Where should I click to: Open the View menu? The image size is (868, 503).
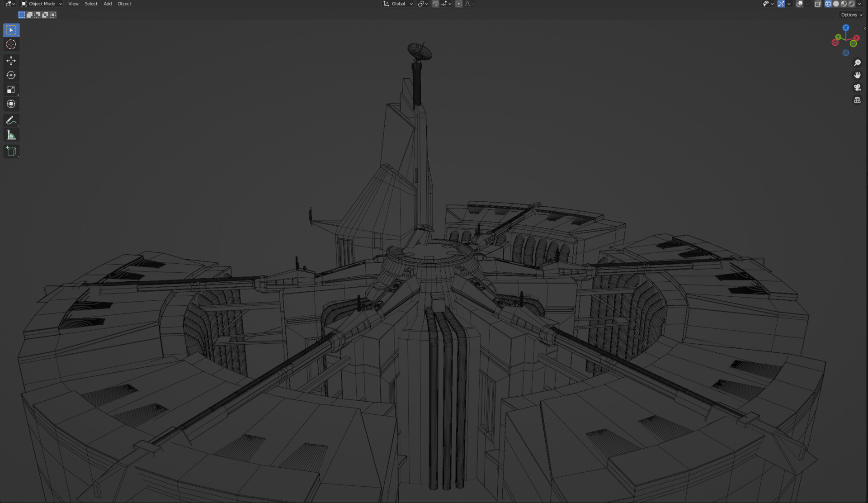[x=73, y=4]
